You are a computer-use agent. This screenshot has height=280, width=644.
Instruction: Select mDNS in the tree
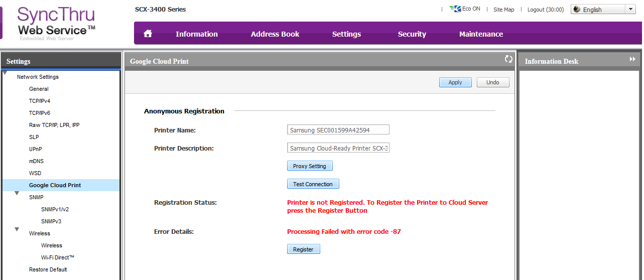pyautogui.click(x=36, y=161)
